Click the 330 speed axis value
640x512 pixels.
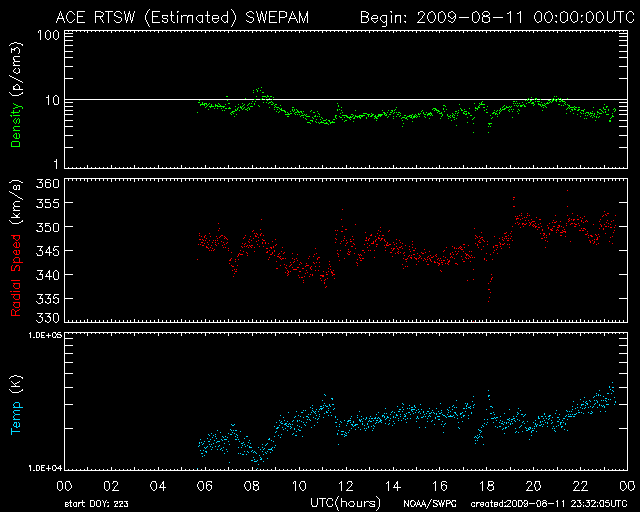47,317
